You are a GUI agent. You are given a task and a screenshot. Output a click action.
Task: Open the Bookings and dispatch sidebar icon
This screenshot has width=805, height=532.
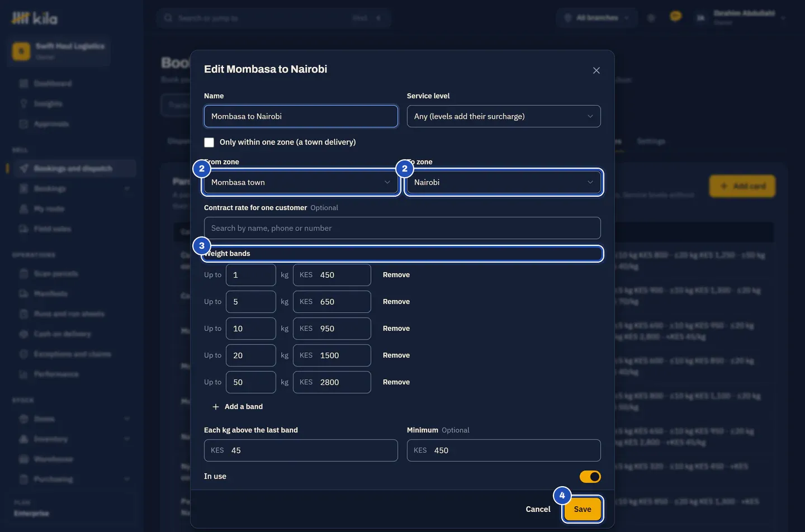(x=24, y=168)
